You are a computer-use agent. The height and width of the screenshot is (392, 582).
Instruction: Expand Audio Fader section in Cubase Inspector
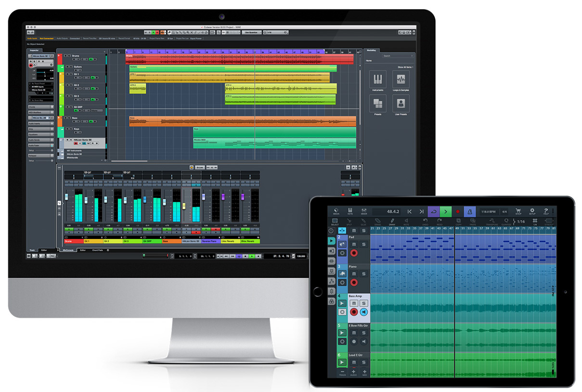coord(41,145)
